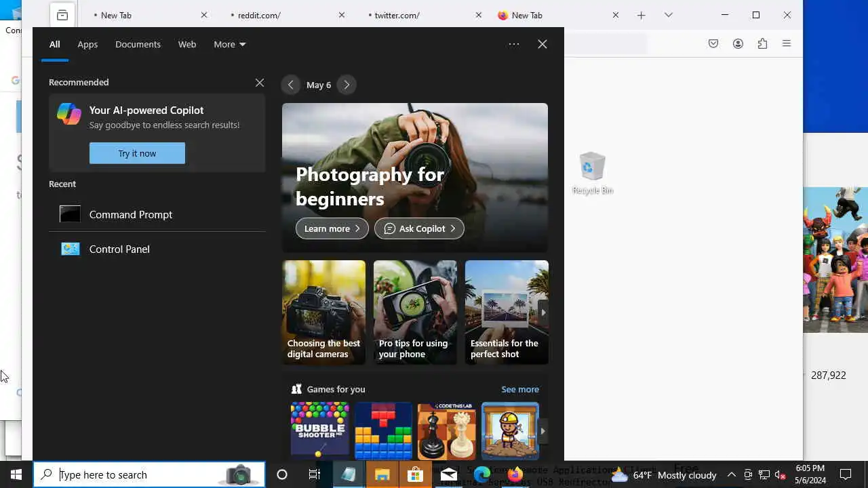The height and width of the screenshot is (488, 868).
Task: Open Microsoft Store from taskbar
Action: pos(415,474)
